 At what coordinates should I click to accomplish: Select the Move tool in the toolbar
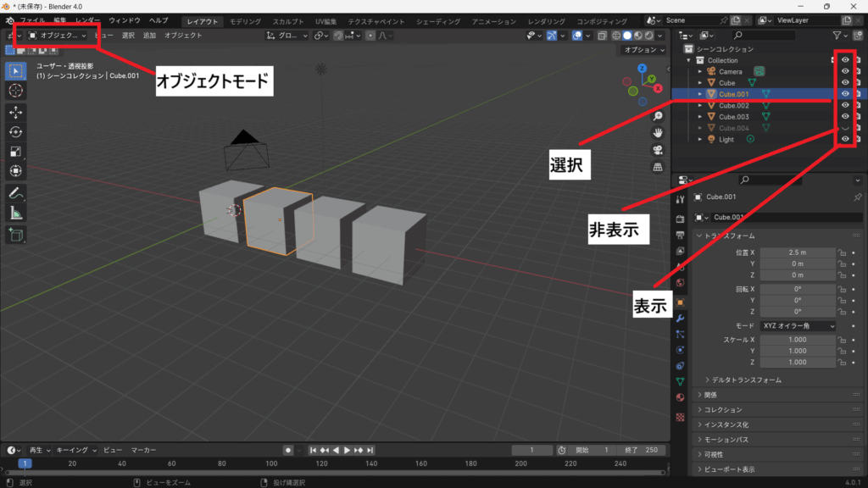click(x=15, y=111)
